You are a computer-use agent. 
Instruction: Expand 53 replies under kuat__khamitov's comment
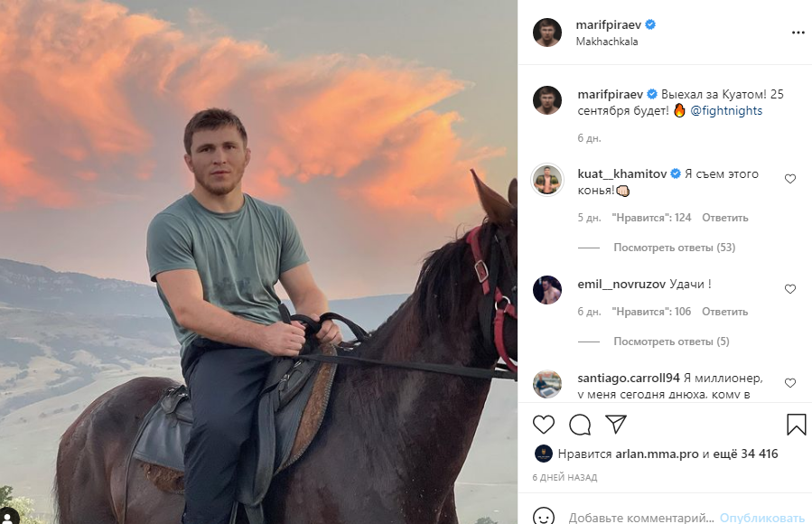click(x=674, y=248)
